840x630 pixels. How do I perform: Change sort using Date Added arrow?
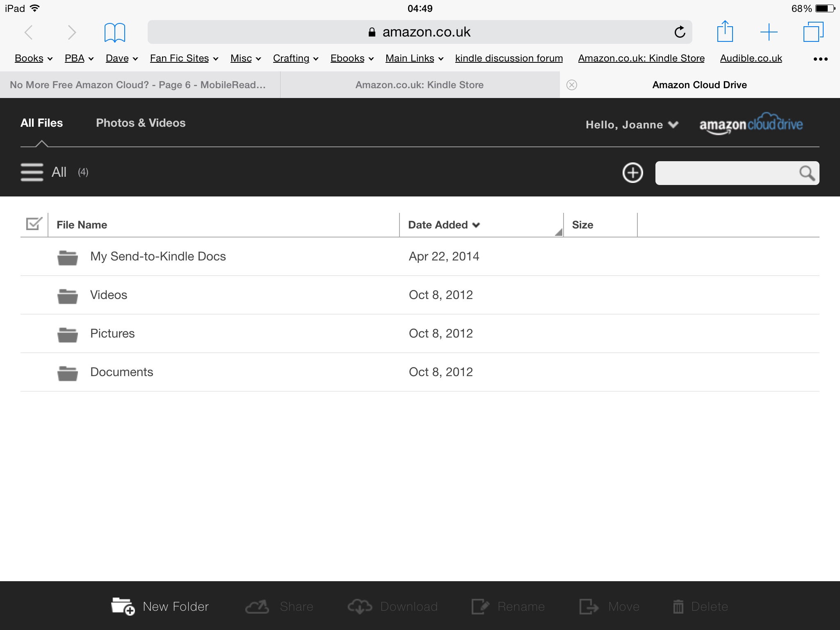(x=476, y=225)
